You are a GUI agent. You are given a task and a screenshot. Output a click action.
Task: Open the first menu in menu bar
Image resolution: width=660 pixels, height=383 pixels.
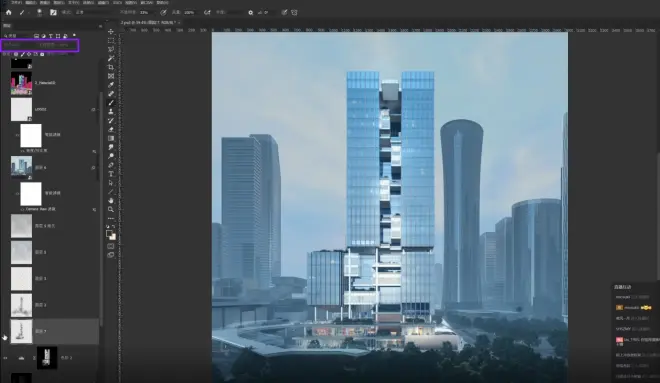[x=16, y=3]
